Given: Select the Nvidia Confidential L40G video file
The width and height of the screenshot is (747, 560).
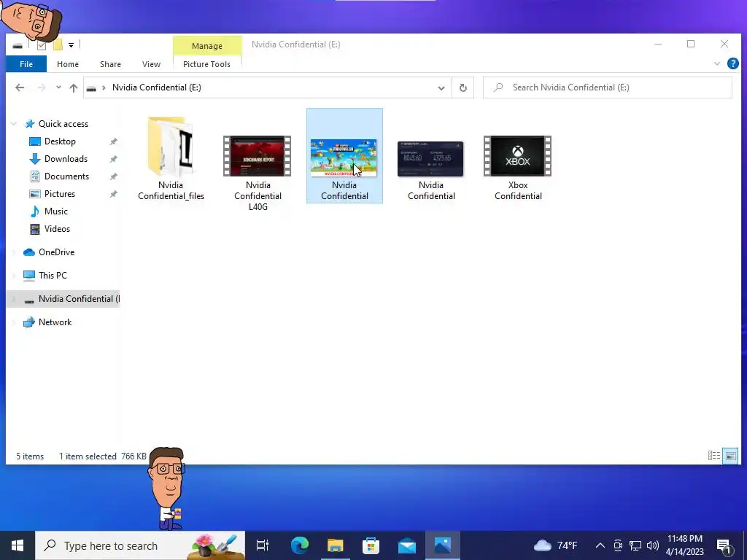Looking at the screenshot, I should [x=258, y=172].
